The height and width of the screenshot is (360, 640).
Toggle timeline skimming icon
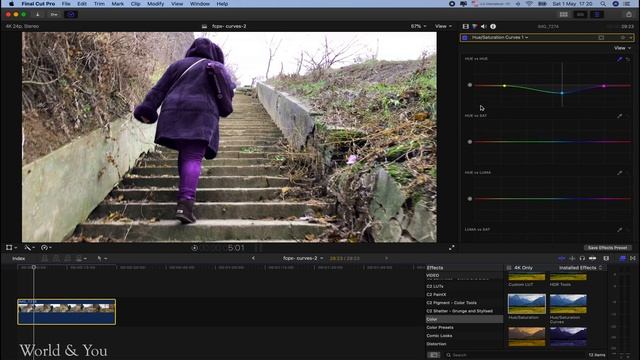[562, 258]
